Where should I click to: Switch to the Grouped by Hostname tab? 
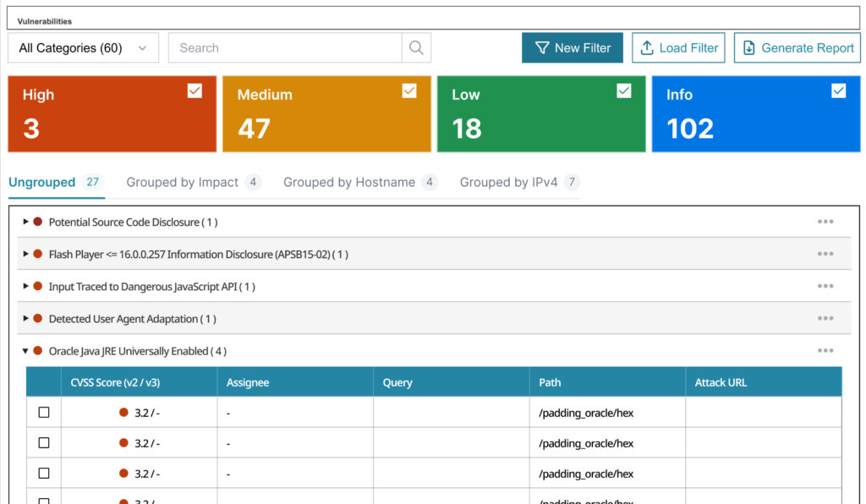[352, 182]
